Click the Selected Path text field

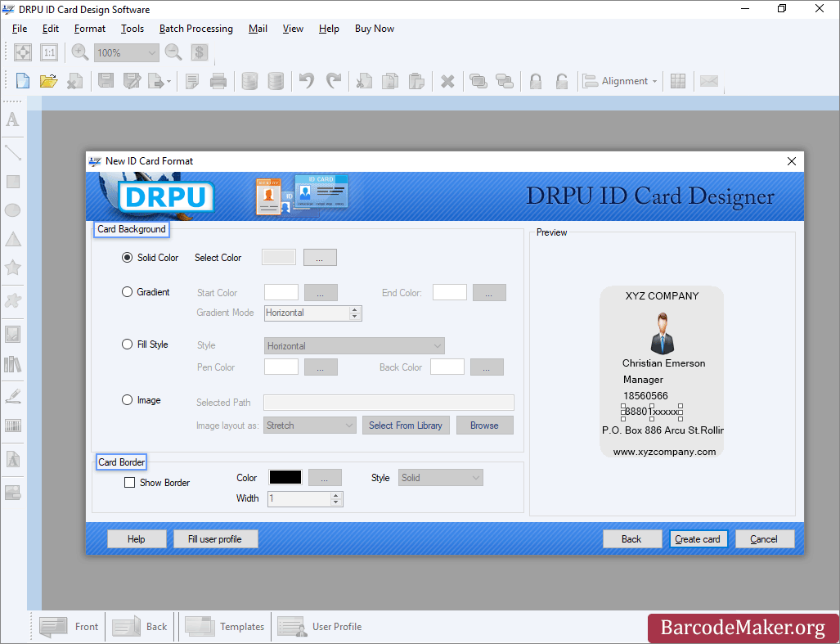click(389, 403)
